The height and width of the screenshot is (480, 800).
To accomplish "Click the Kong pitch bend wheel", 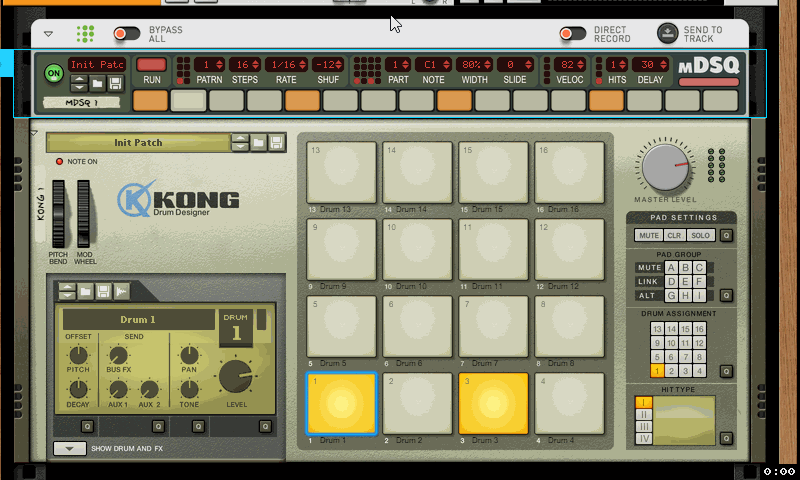I will click(x=58, y=214).
